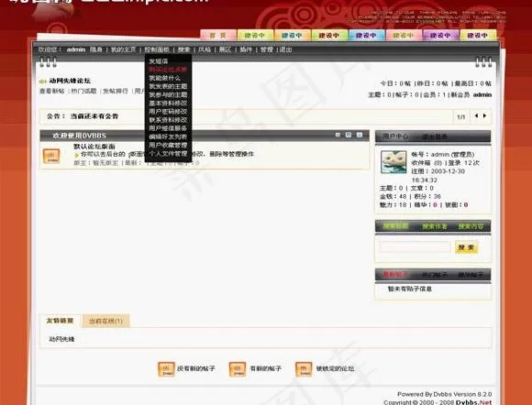Click the rightmost icon in 欢迎使用DVBBS header
532x405 pixels.
pyautogui.click(x=360, y=135)
